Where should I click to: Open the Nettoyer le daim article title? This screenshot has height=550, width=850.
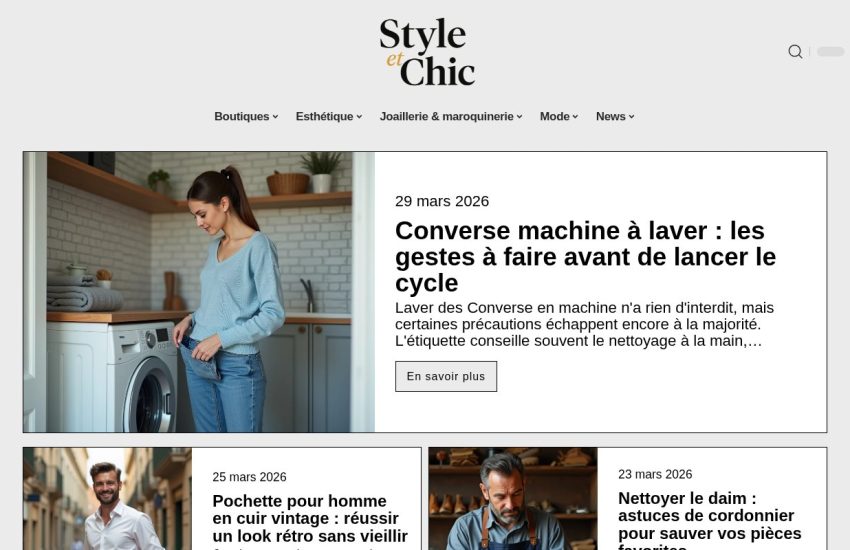710,521
